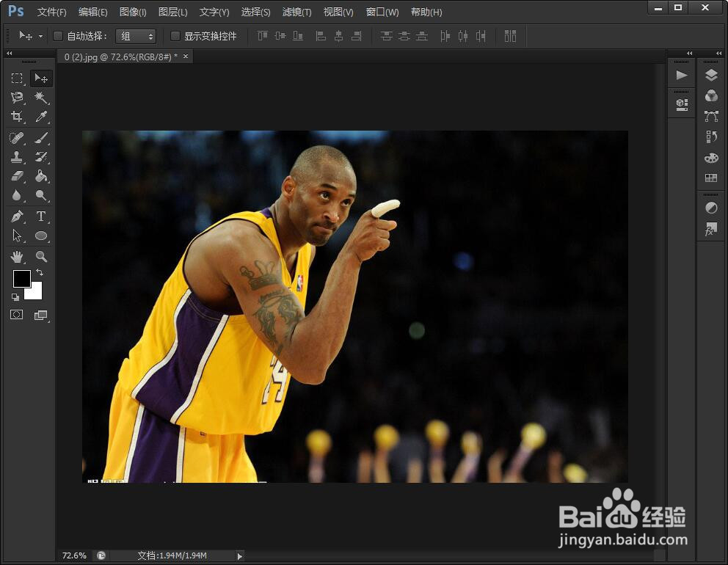This screenshot has width=728, height=565.
Task: Change the screen mode button
Action: 41,316
